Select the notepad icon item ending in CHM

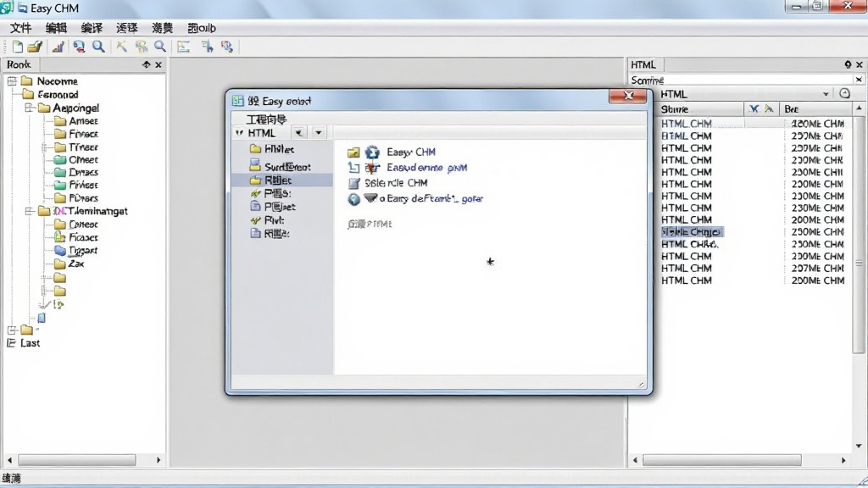coord(387,183)
